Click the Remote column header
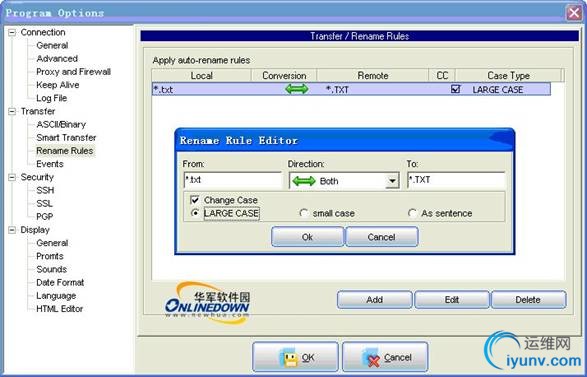Screen dimensions: 587x377 tap(373, 76)
